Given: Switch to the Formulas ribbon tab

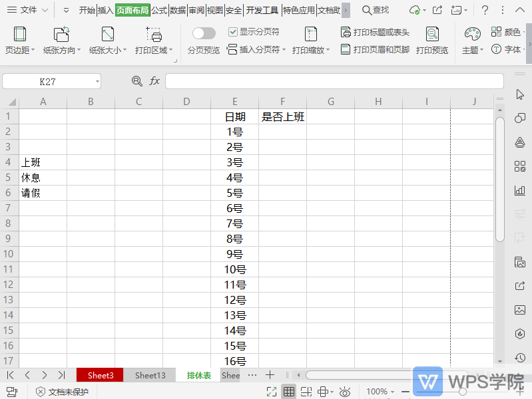Looking at the screenshot, I should pos(159,10).
